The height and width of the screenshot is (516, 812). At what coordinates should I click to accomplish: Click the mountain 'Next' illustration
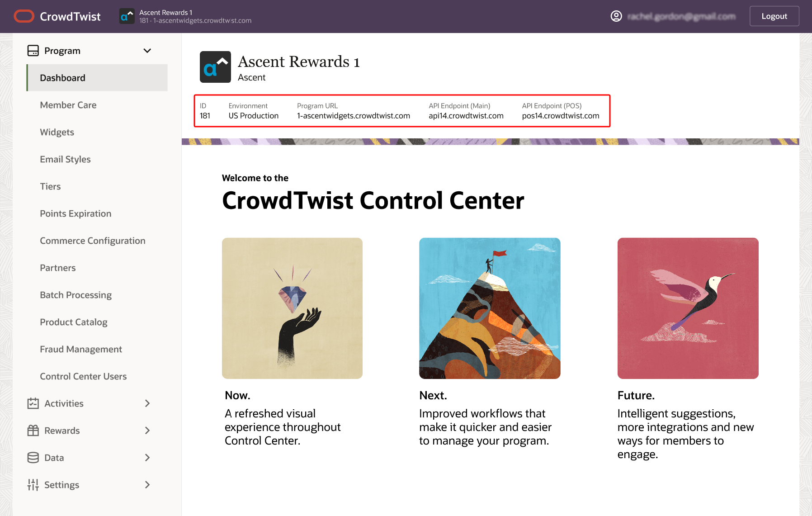[x=490, y=308]
